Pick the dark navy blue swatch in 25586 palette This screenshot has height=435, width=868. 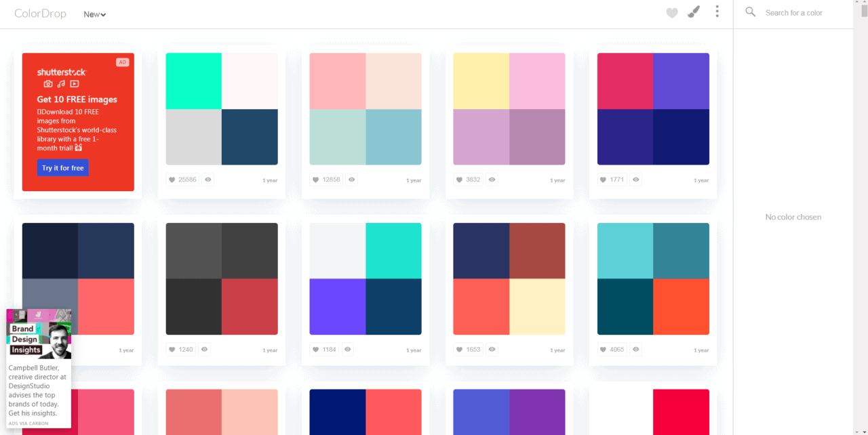click(250, 137)
